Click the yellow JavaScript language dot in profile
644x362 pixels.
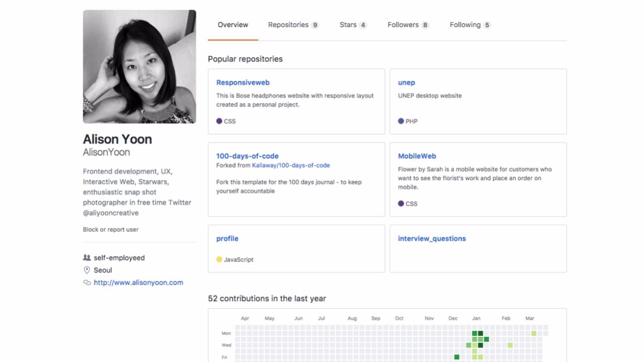point(219,259)
